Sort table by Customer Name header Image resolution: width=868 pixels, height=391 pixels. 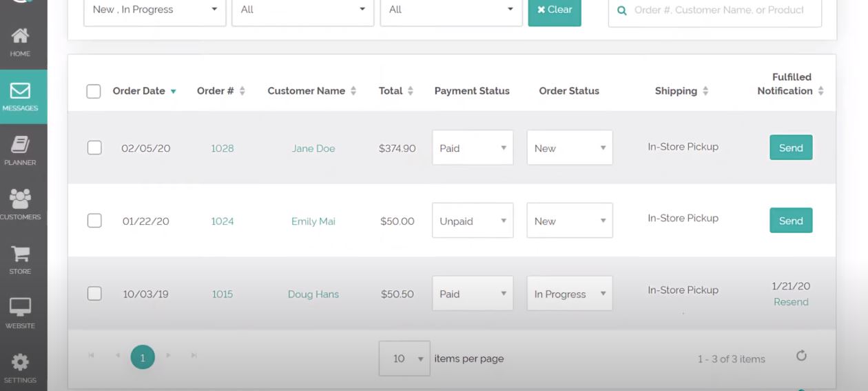click(x=307, y=91)
